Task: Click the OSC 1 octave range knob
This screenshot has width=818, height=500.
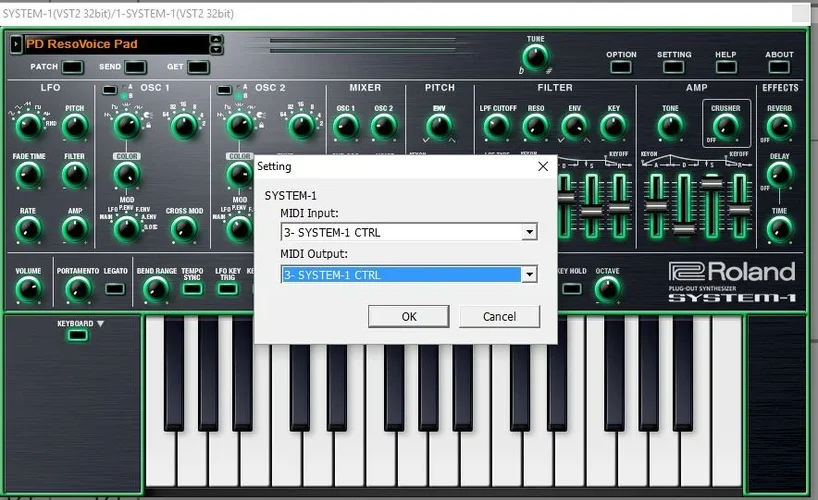Action: [x=184, y=126]
